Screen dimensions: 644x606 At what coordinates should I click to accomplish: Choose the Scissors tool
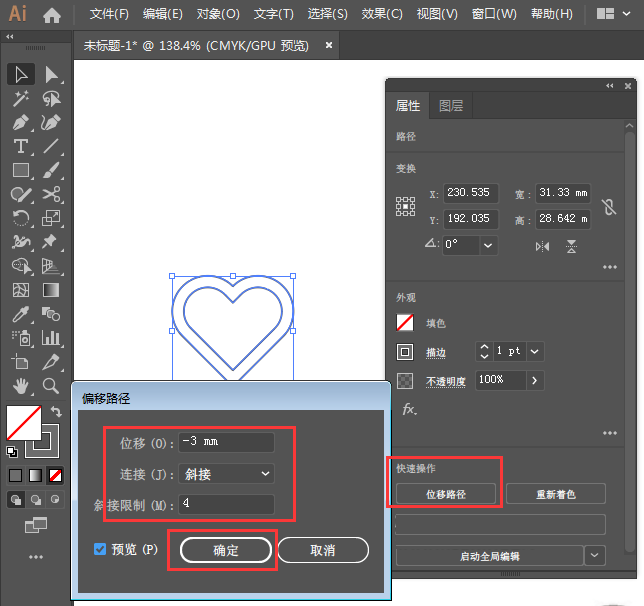pos(51,194)
